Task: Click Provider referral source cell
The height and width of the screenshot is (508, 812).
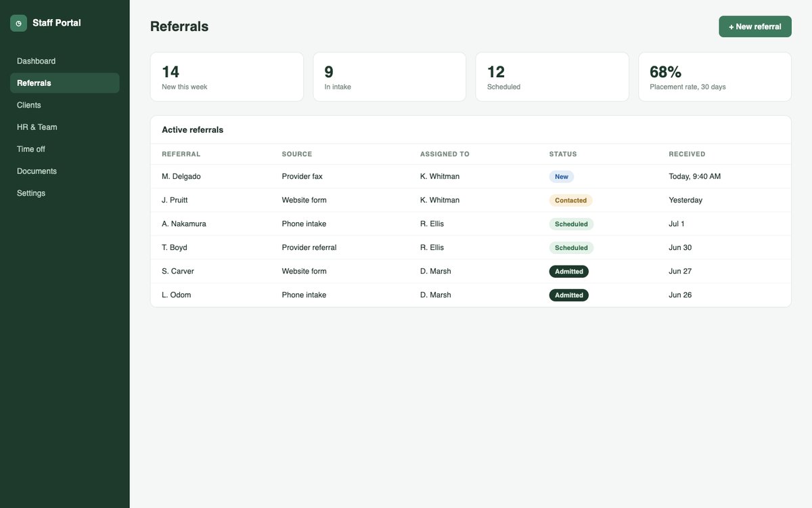Action: pyautogui.click(x=309, y=247)
